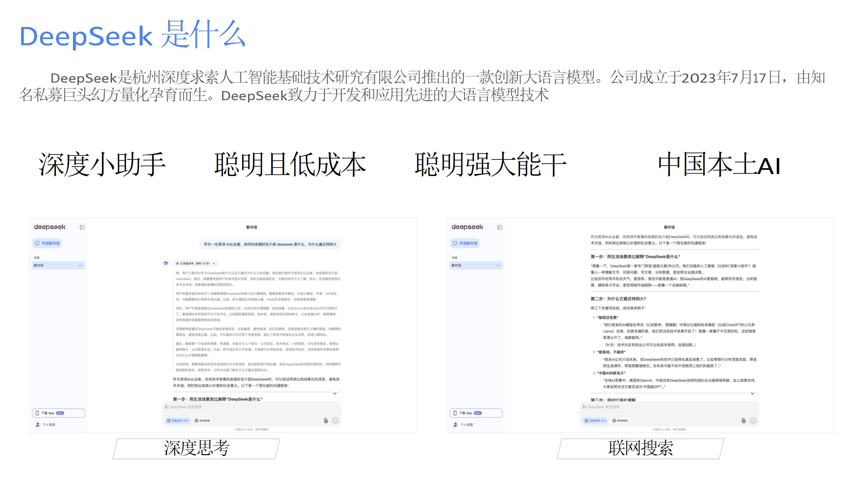Click the paperclip attach icon in right chat

pyautogui.click(x=743, y=421)
